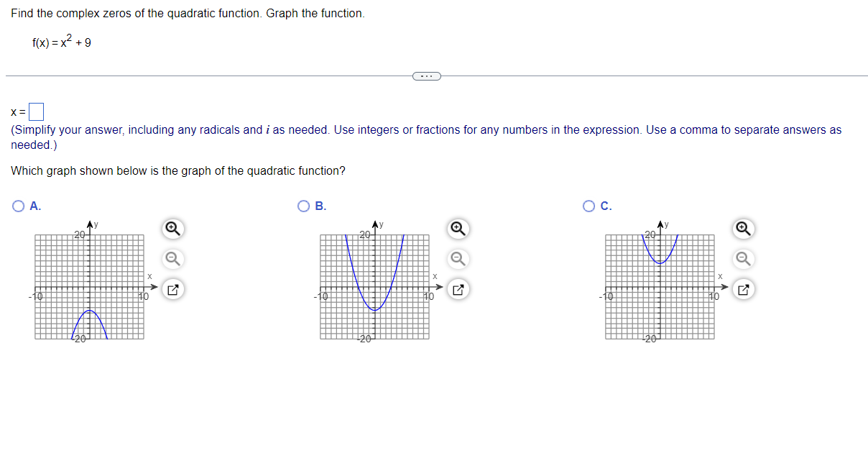Image resolution: width=868 pixels, height=466 pixels.
Task: Zoom out on graph B
Action: point(458,258)
